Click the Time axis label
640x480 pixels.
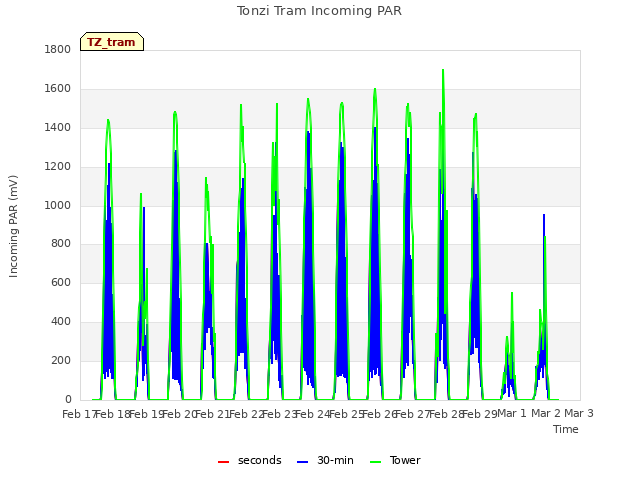(x=566, y=429)
